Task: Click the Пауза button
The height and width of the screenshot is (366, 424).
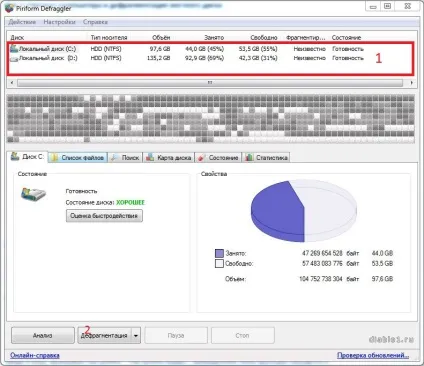Action: pyautogui.click(x=176, y=335)
